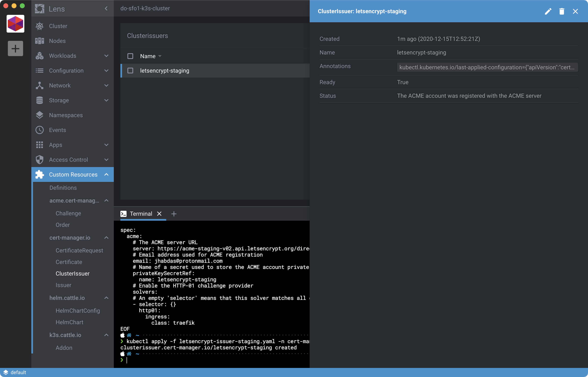Expand the Access Control menu chevron
This screenshot has width=588, height=377.
click(106, 160)
